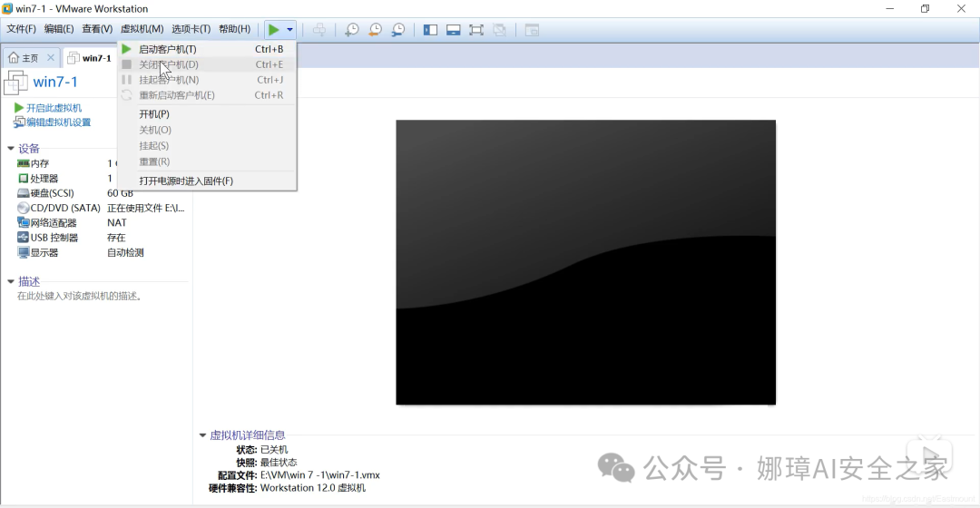Click the description text field 在此处键入对该虚拟机的描述
The width and height of the screenshot is (980, 508).
point(80,296)
